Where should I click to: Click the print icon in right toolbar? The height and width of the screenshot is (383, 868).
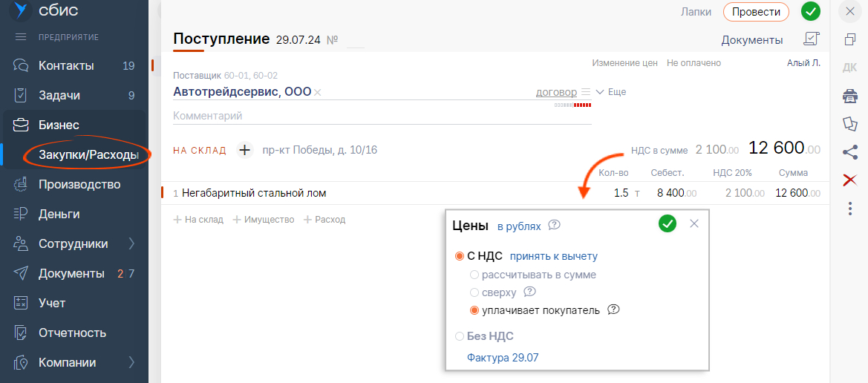850,95
